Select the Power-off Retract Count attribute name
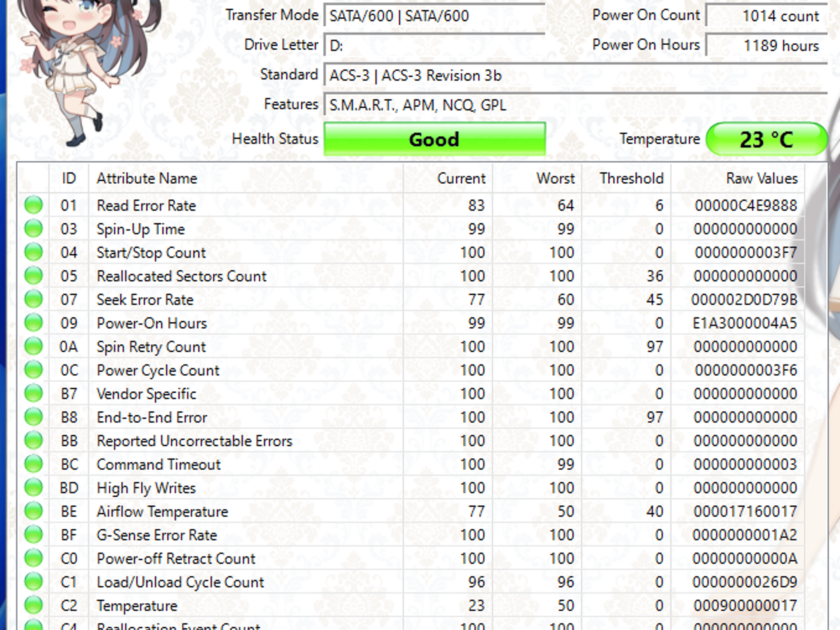 tap(176, 559)
